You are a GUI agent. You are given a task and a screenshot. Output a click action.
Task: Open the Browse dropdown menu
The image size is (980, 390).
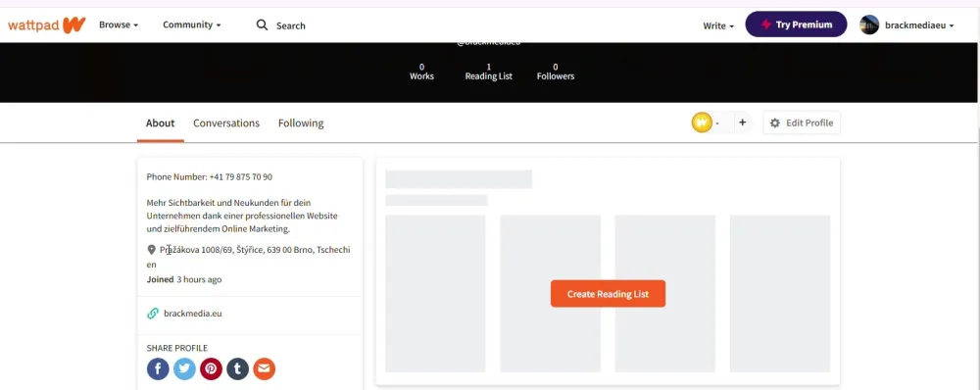pos(119,25)
